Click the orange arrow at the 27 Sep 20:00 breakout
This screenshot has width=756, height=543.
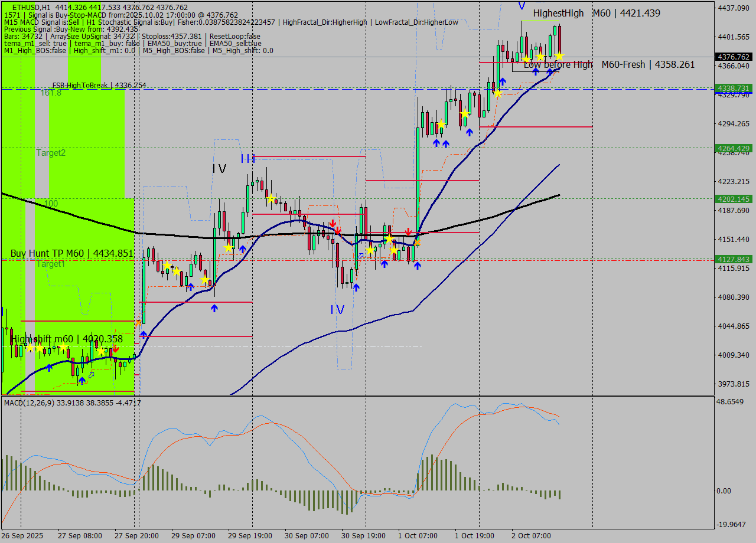(x=138, y=323)
